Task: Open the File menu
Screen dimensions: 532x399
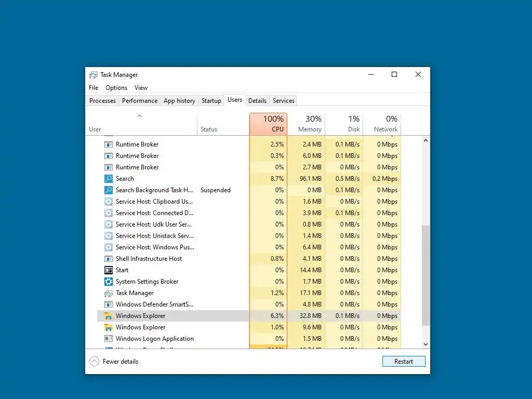Action: (x=94, y=87)
